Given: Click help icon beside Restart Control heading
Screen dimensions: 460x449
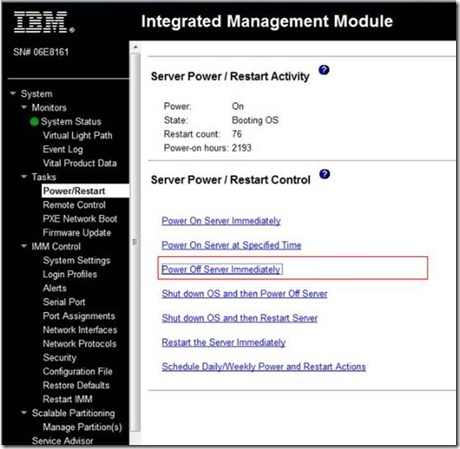Looking at the screenshot, I should click(x=324, y=174).
